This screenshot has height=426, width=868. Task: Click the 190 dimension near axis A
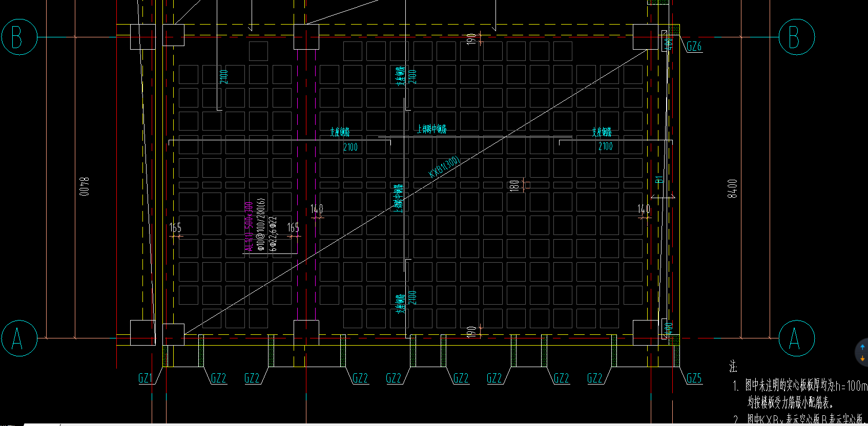click(x=471, y=332)
